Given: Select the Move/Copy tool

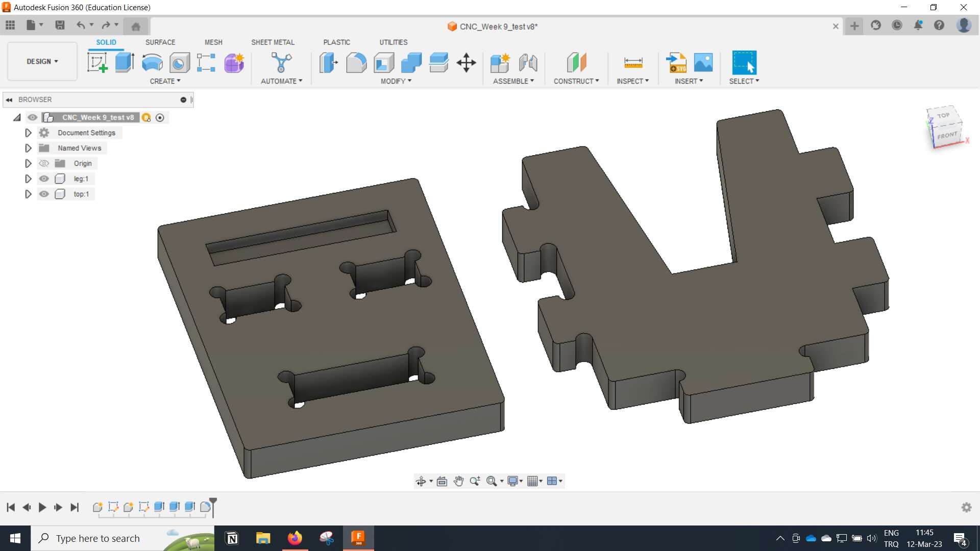Looking at the screenshot, I should coord(467,63).
